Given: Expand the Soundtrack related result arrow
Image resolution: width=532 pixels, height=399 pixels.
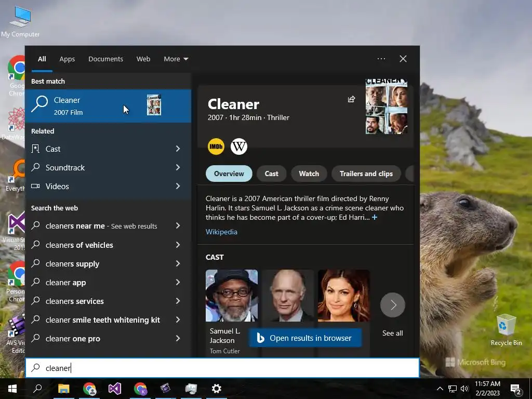Looking at the screenshot, I should 178,167.
